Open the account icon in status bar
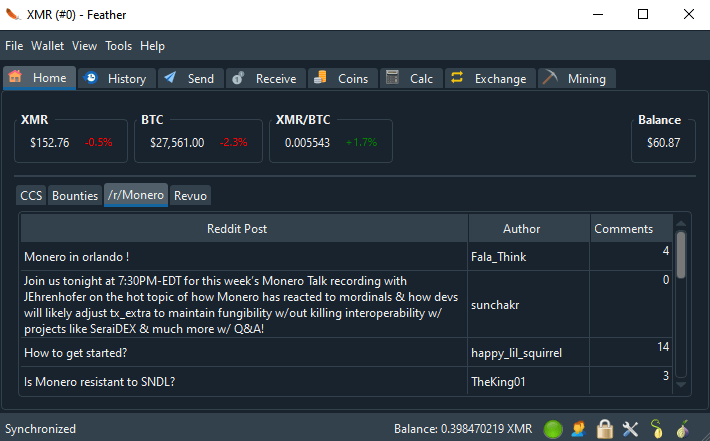 (x=579, y=429)
